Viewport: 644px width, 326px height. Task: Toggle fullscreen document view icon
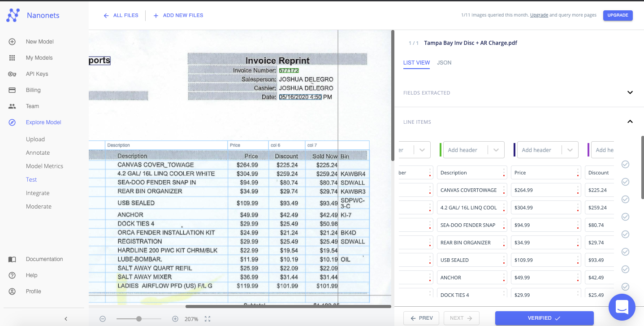click(x=207, y=319)
